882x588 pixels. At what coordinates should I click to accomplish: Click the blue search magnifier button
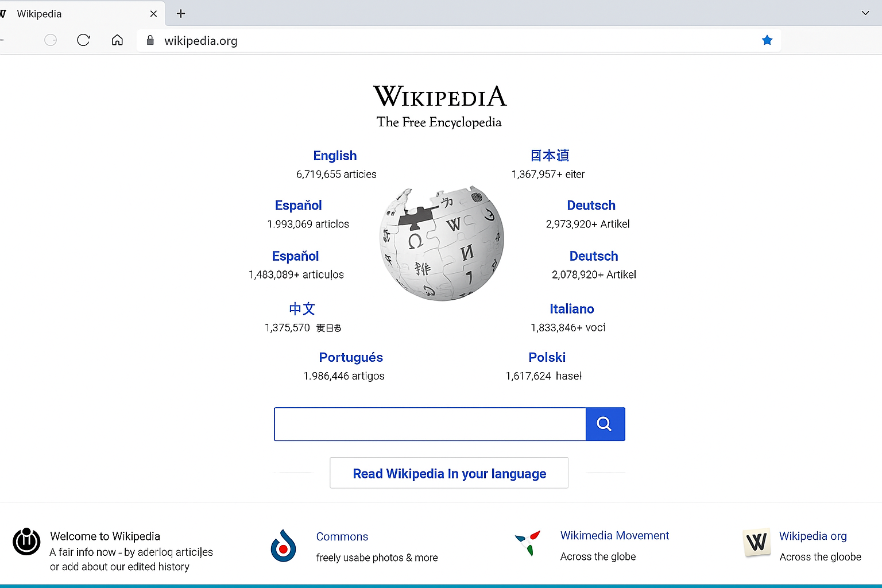[x=605, y=424]
